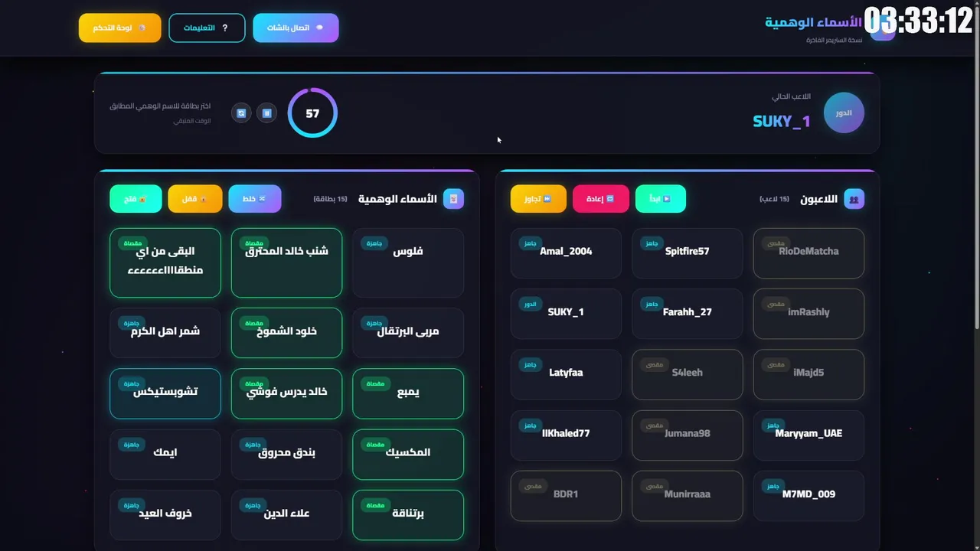Click the Farahh_27 player card
The height and width of the screenshot is (551, 980).
[688, 314]
